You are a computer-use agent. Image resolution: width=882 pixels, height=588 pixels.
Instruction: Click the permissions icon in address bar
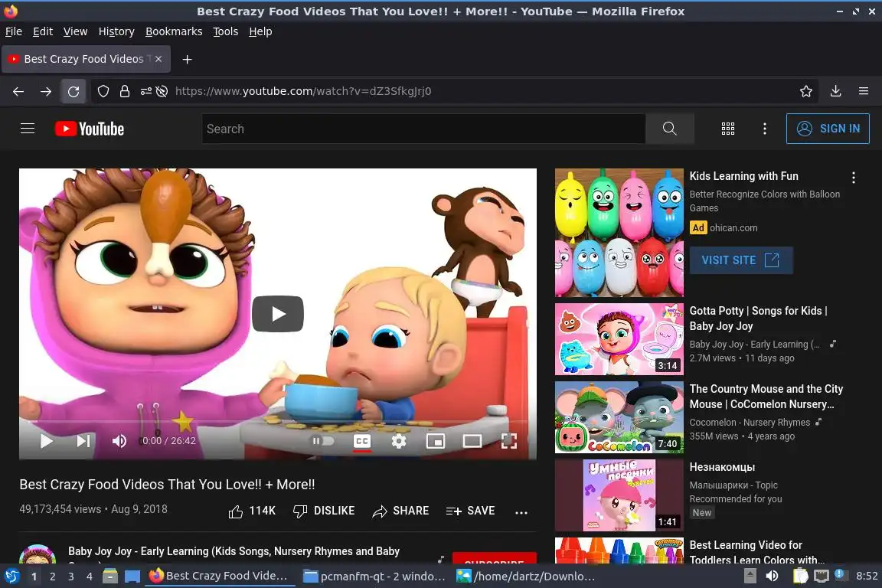(145, 91)
